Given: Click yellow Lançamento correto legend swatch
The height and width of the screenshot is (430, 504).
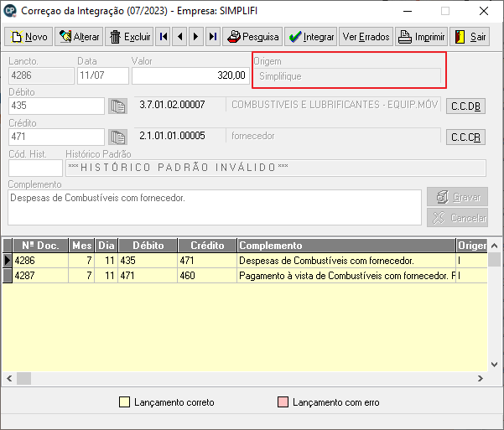Looking at the screenshot, I should click(x=124, y=402).
